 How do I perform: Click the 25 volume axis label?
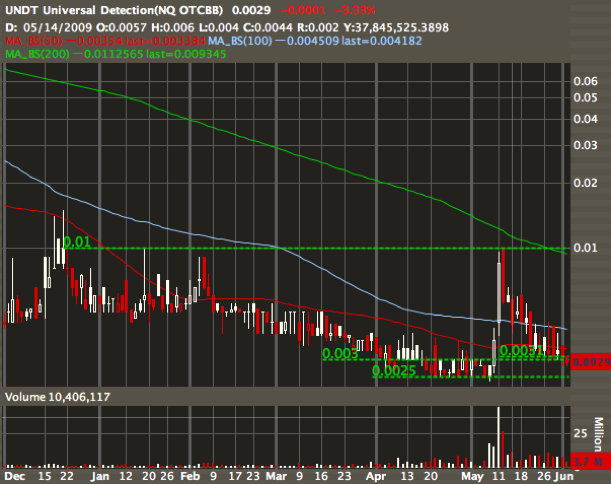(x=580, y=433)
